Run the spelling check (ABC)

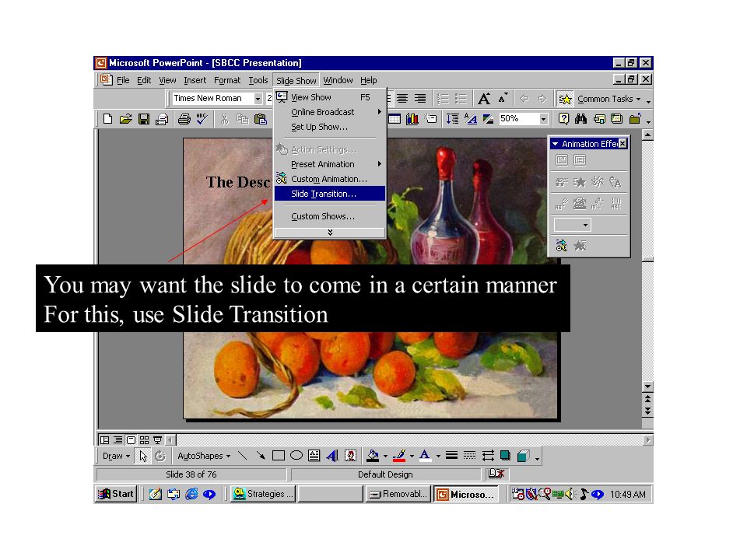point(202,119)
